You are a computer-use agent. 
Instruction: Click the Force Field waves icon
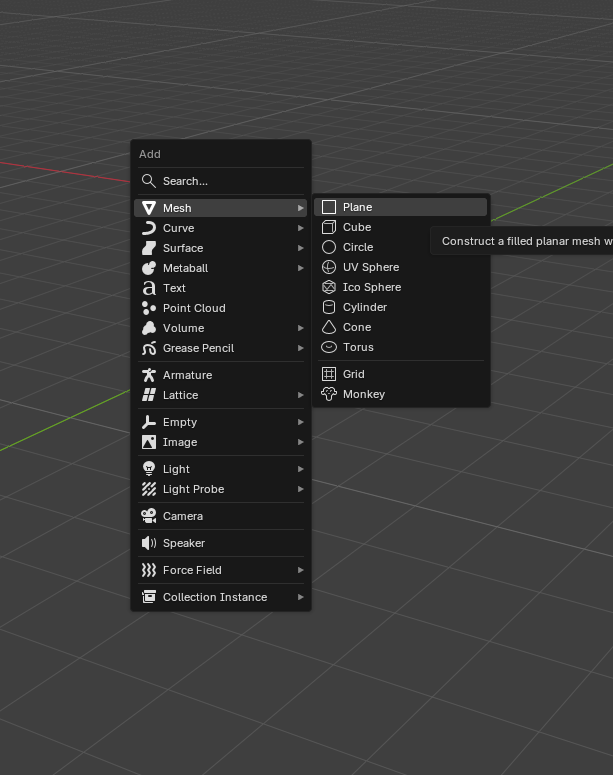(149, 570)
